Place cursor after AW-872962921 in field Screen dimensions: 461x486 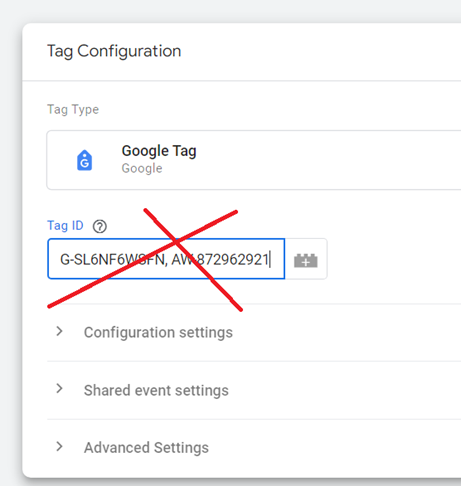click(270, 260)
